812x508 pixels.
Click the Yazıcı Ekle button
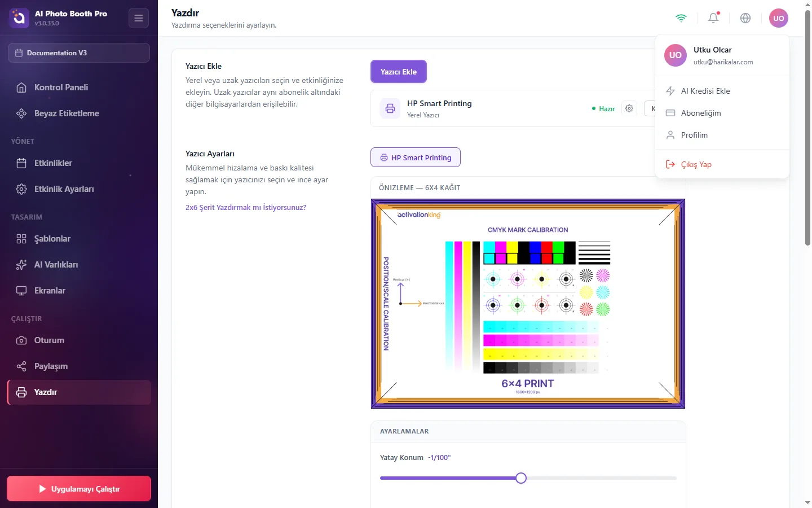[x=399, y=72]
